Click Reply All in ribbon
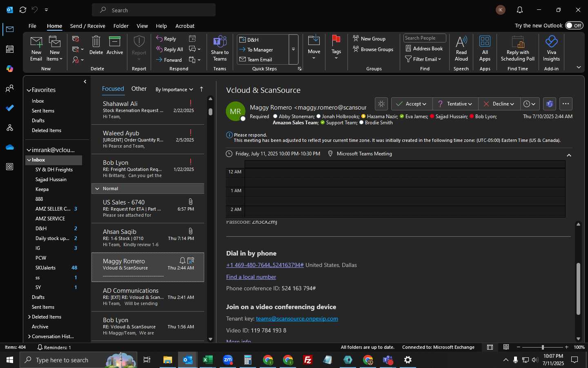This screenshot has width=588, height=368. pos(169,49)
